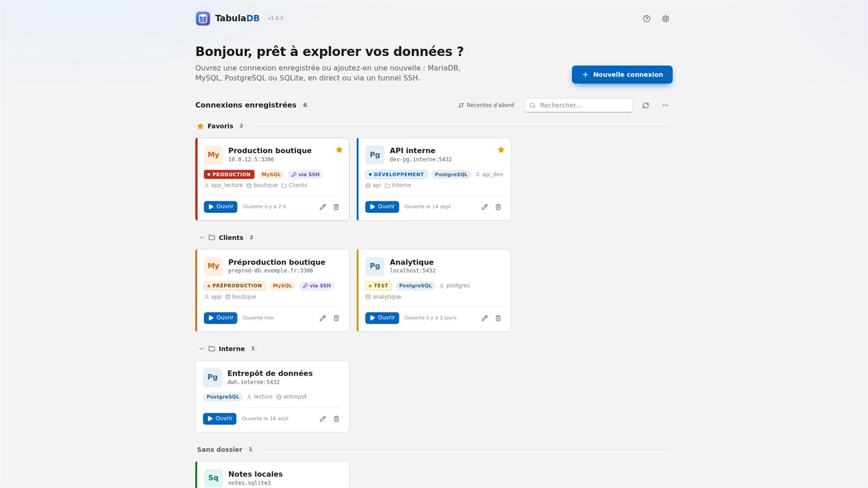Edit the Analytique connection

(485, 318)
